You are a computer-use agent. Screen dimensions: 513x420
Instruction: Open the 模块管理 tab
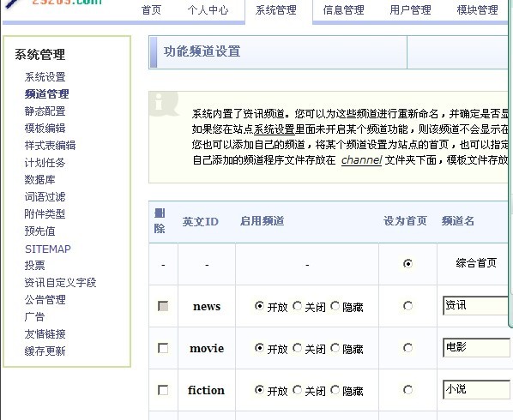click(x=477, y=9)
